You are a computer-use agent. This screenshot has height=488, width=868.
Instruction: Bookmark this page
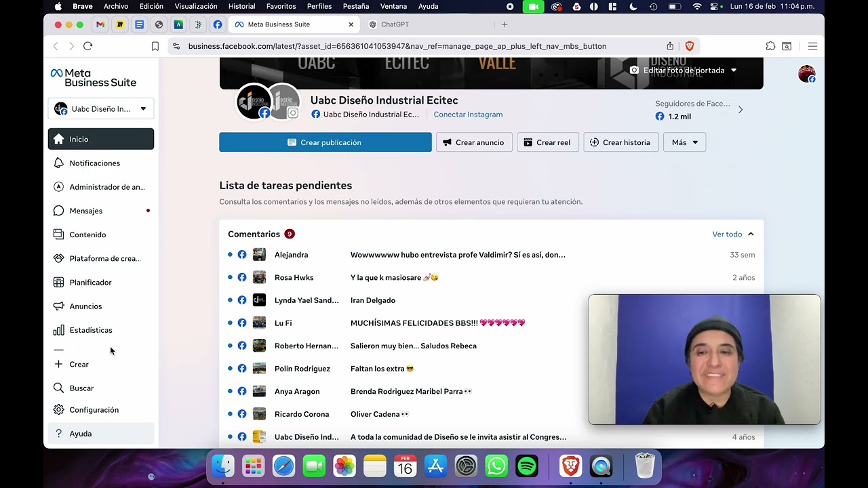155,46
